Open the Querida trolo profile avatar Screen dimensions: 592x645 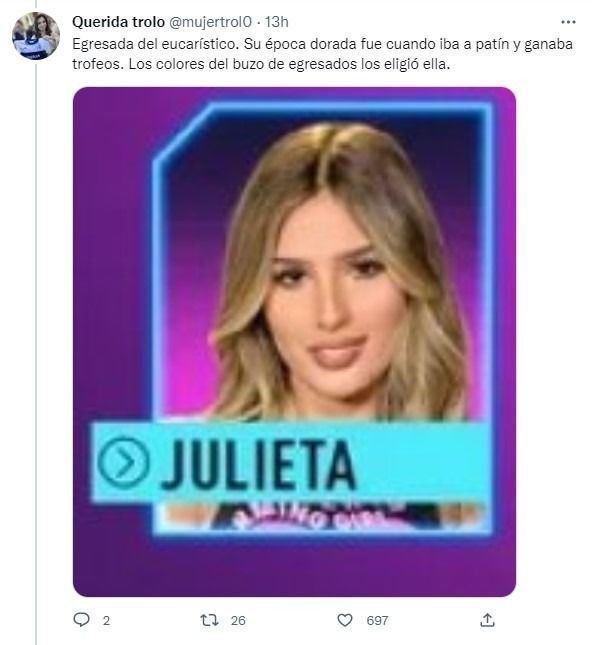coord(36,36)
